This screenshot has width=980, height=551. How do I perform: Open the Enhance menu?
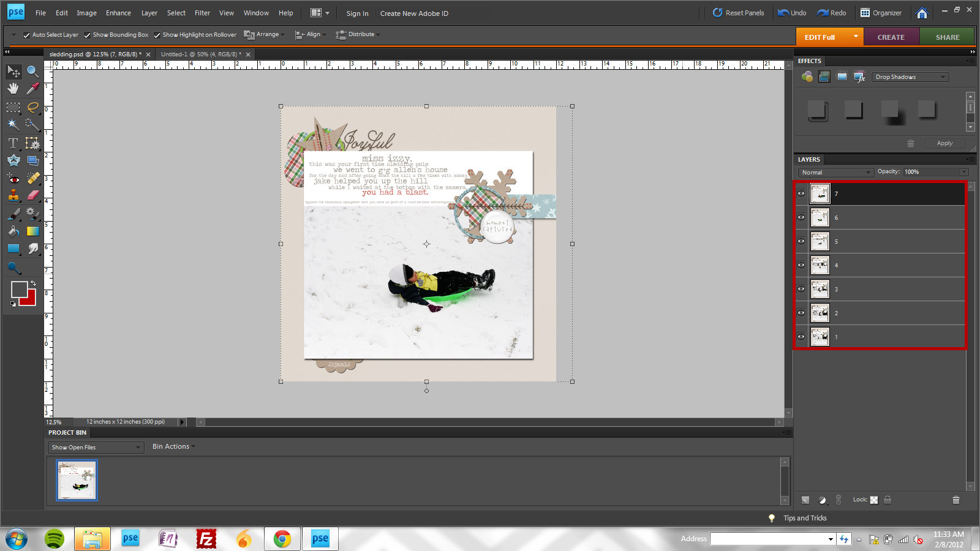coord(118,12)
